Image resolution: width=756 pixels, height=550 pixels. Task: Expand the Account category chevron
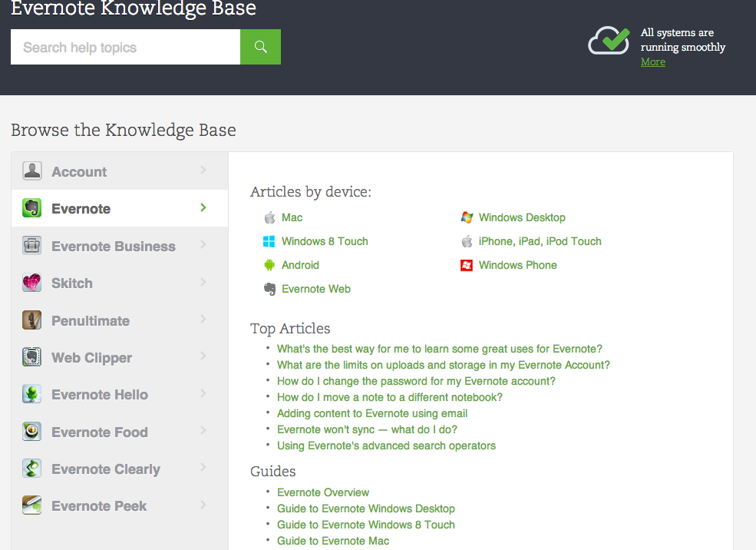(x=203, y=170)
